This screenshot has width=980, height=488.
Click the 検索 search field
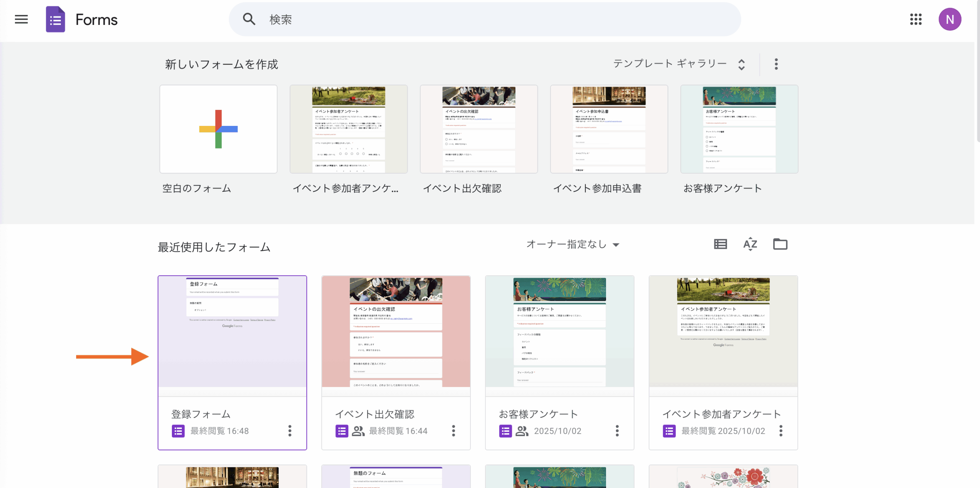point(484,19)
